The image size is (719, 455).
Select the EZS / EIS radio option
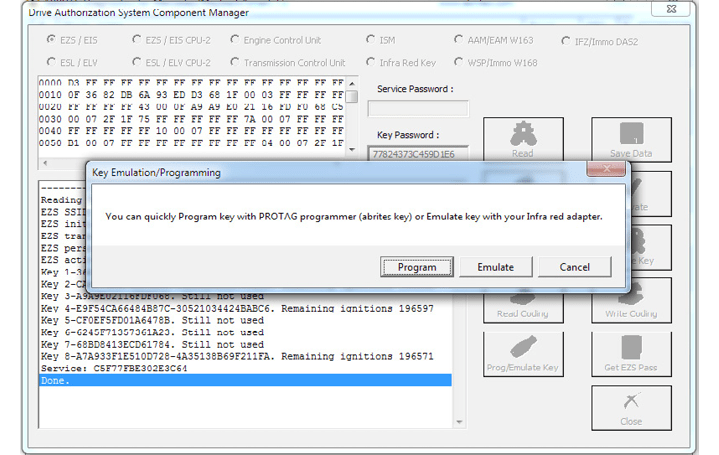point(51,40)
